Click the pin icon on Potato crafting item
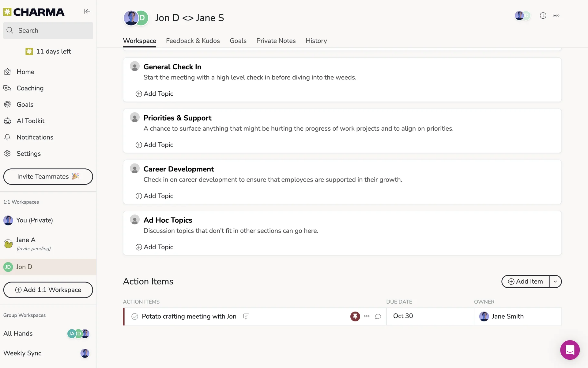 point(355,316)
